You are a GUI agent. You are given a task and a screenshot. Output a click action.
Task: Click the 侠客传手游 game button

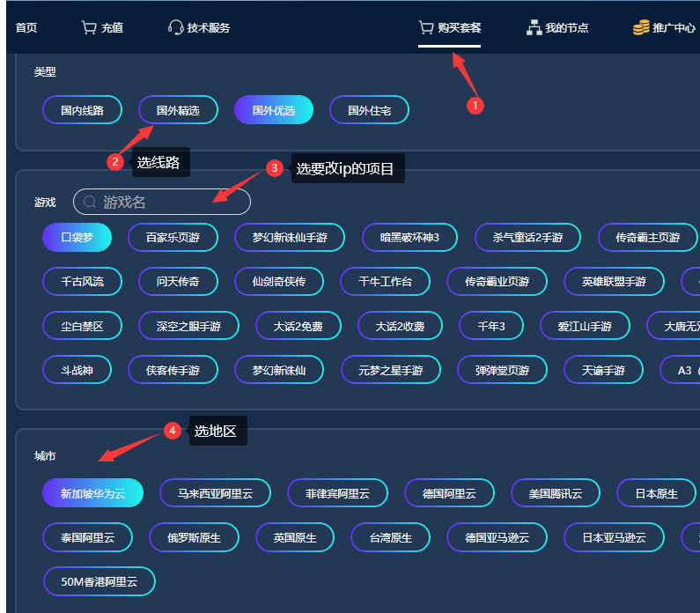pyautogui.click(x=173, y=370)
